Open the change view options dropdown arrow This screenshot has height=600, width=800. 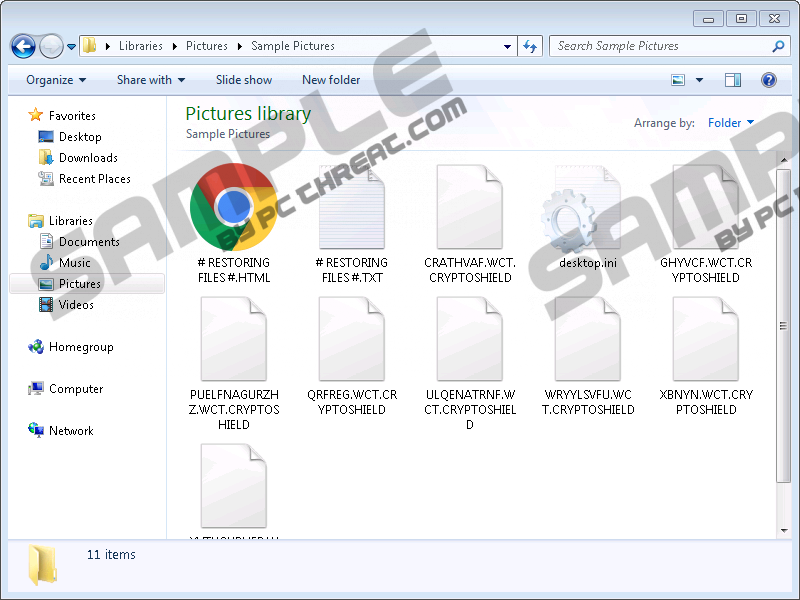699,80
